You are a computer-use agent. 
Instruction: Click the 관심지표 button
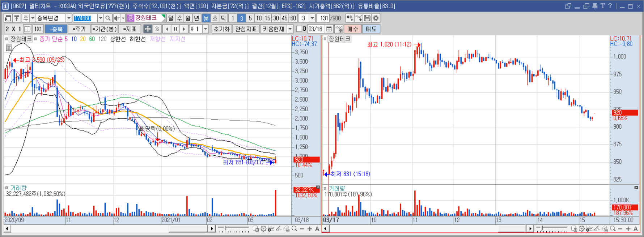pos(246,29)
